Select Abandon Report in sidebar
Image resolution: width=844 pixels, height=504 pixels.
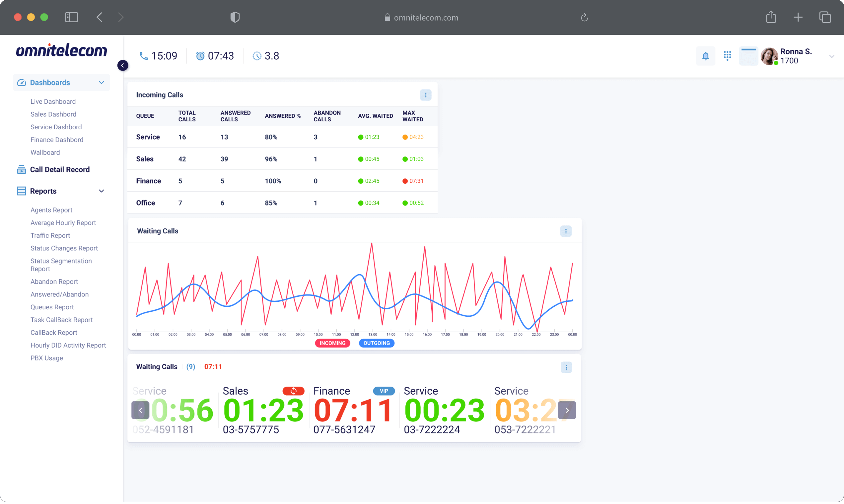(54, 282)
